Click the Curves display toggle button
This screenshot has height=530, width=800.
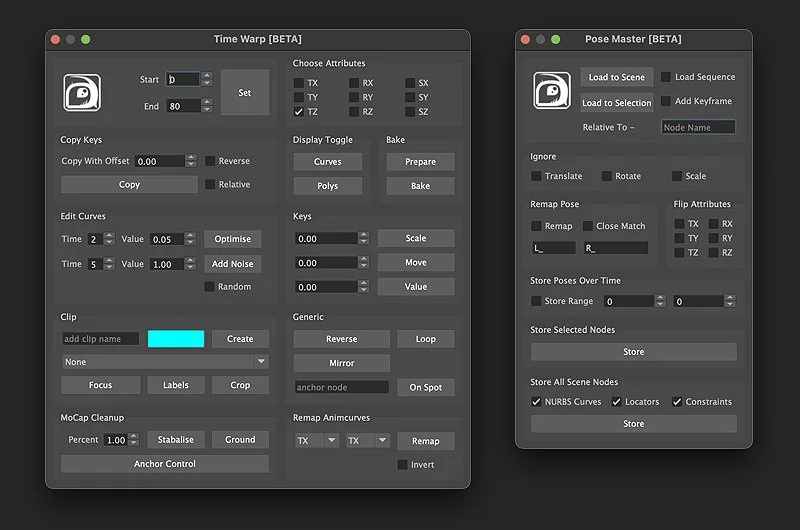(328, 162)
